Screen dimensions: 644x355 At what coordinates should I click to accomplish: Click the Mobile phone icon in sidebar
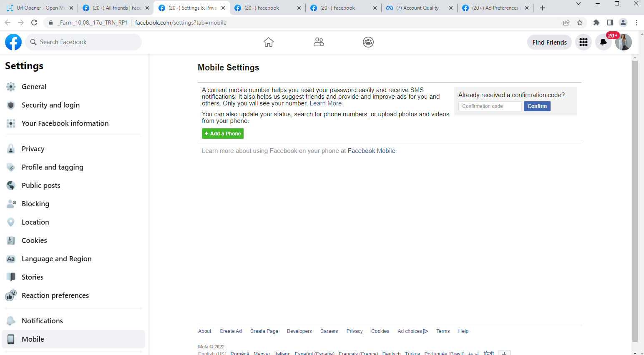pyautogui.click(x=11, y=339)
